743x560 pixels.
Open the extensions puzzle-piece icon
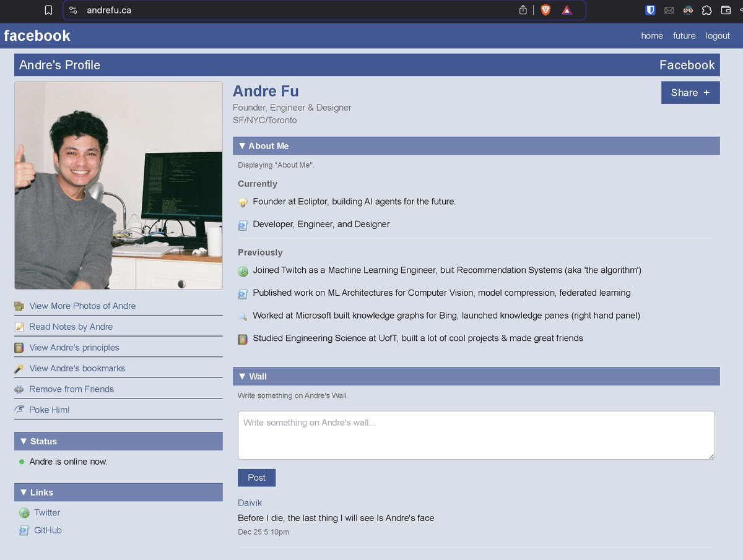point(706,10)
